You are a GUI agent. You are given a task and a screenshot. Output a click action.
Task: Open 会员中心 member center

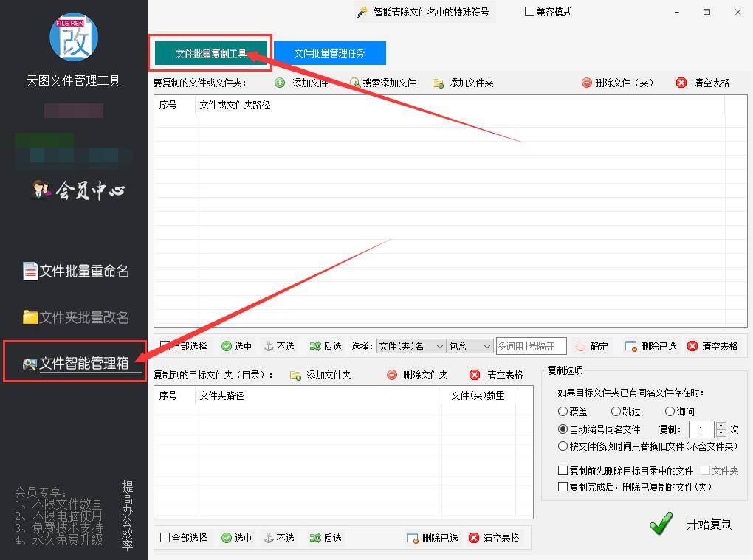[x=79, y=190]
